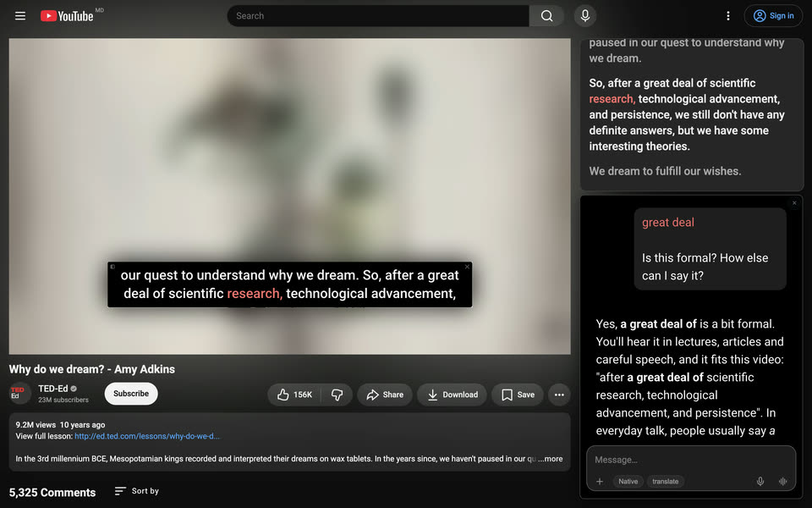The width and height of the screenshot is (812, 508).
Task: Subscribe to the TED-Ed channel
Action: [x=131, y=394]
